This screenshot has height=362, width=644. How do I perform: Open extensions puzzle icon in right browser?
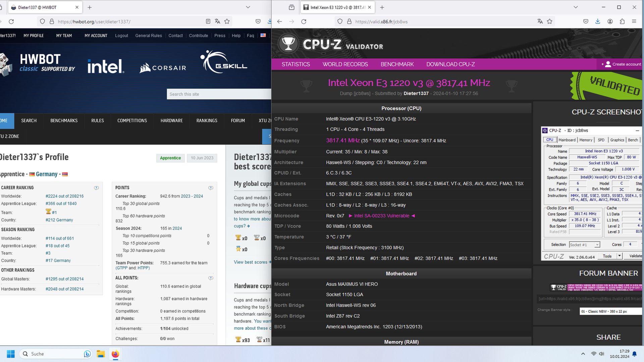click(x=622, y=21)
